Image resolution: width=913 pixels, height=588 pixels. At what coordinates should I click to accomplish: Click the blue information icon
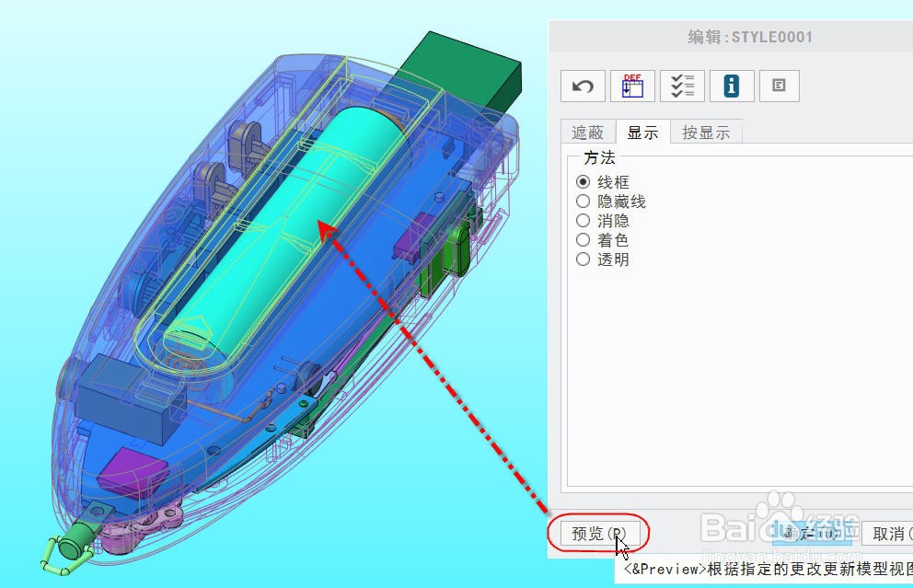tap(732, 86)
